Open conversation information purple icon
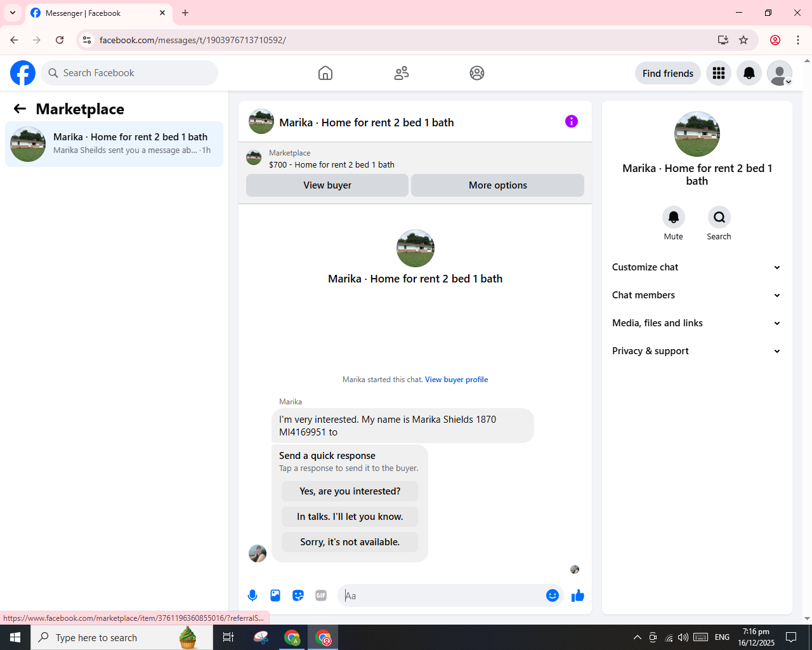 tap(572, 121)
